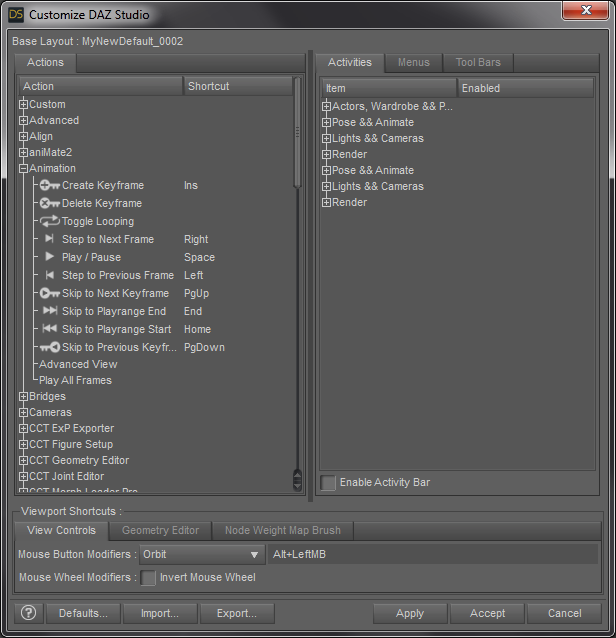Click the Alt+LeftMB shortcut field
The image size is (616, 638).
click(x=433, y=554)
